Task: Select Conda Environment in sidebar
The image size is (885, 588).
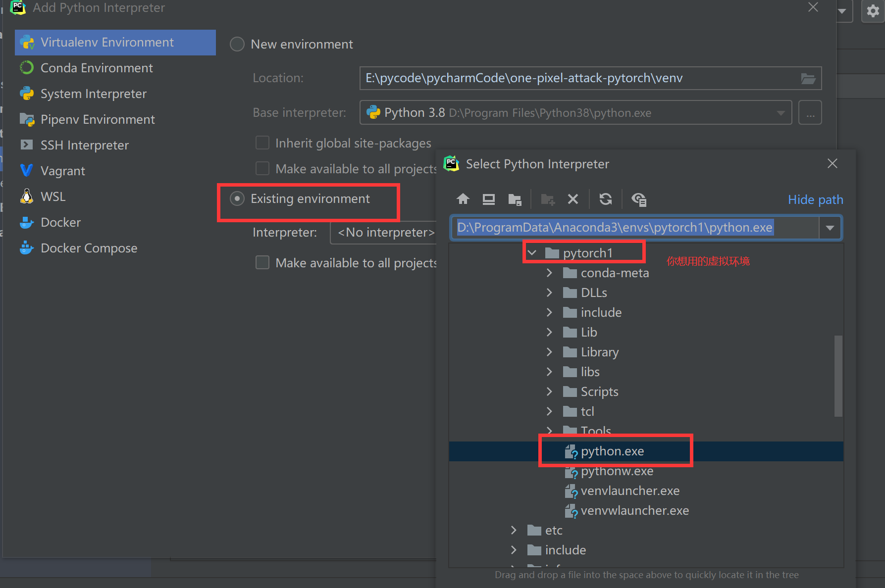Action: pos(115,68)
